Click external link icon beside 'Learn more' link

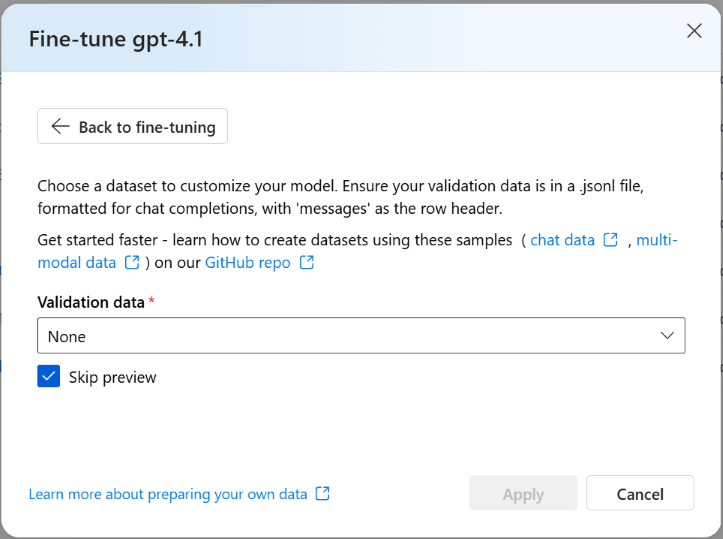click(x=322, y=494)
